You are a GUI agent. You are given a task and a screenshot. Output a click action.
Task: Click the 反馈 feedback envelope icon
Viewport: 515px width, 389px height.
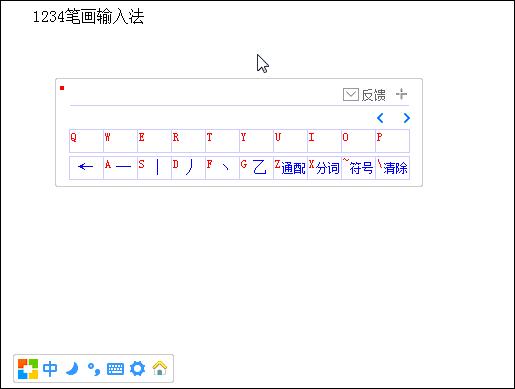(351, 95)
